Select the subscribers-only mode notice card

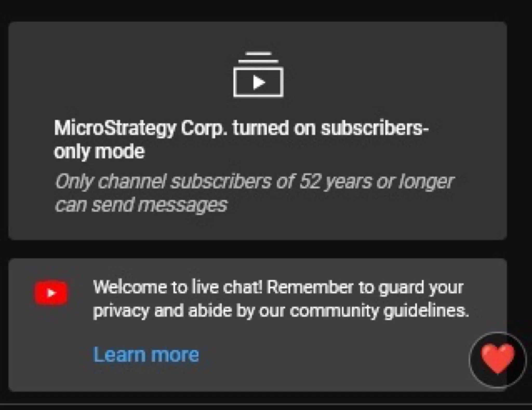pyautogui.click(x=257, y=131)
